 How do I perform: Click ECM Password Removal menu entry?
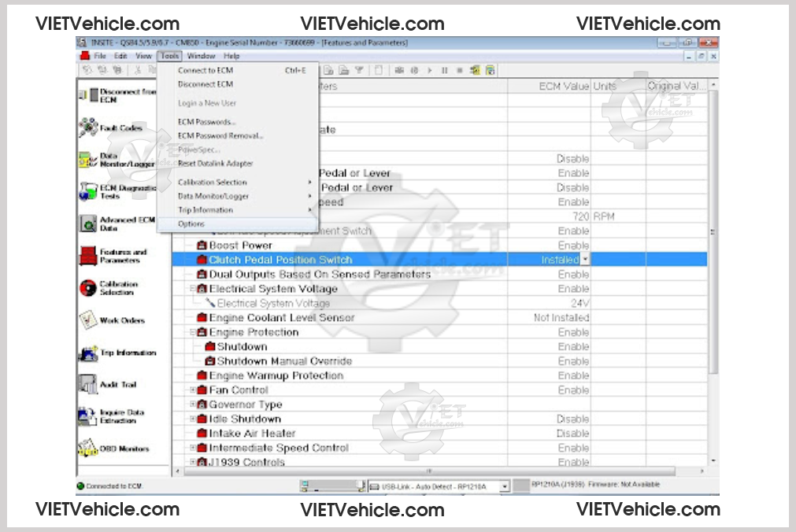pos(220,135)
